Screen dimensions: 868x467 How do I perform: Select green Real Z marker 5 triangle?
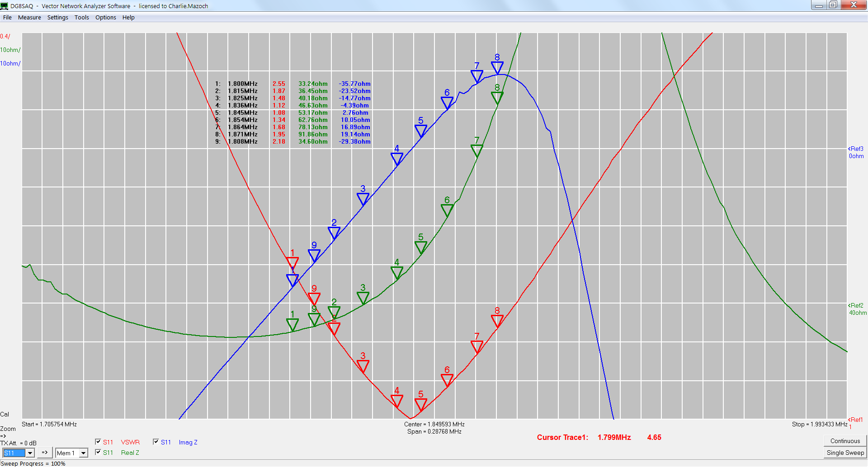point(420,247)
